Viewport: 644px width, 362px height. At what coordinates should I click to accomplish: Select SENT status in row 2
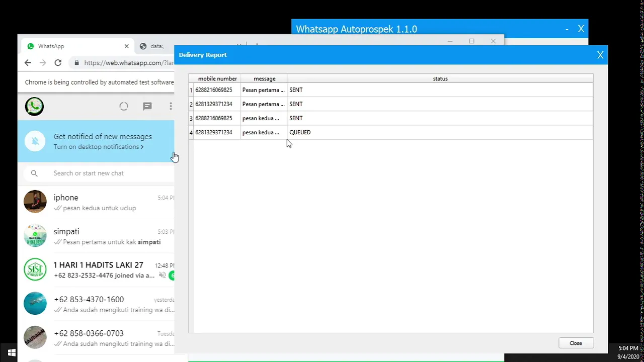click(440, 104)
